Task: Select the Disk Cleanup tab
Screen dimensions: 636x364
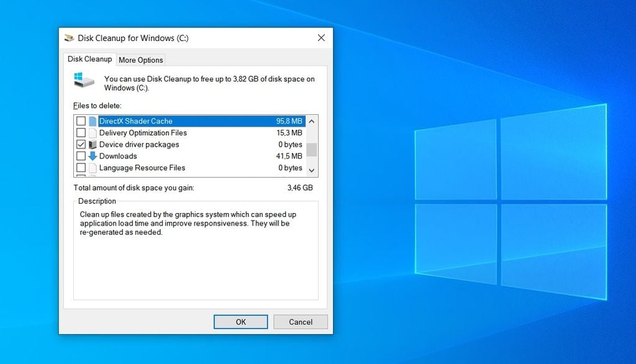Action: pos(90,59)
